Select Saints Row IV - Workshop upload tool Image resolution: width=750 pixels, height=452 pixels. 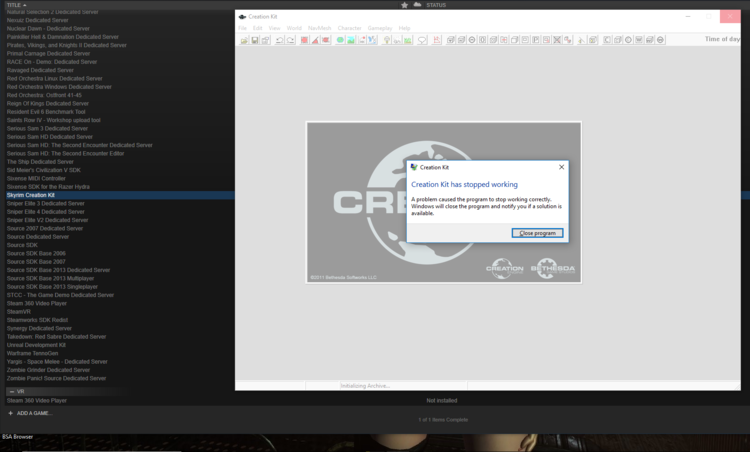pyautogui.click(x=54, y=120)
